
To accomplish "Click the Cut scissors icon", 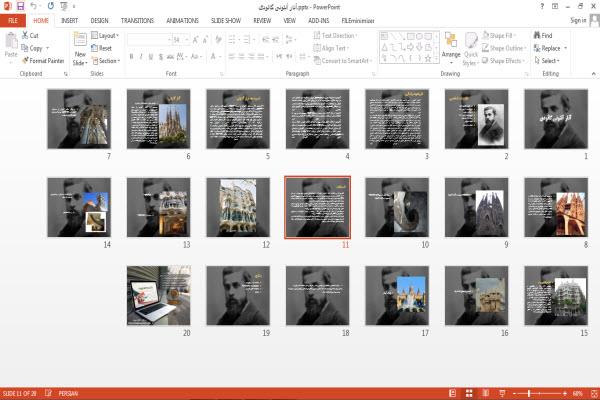I will coord(25,35).
